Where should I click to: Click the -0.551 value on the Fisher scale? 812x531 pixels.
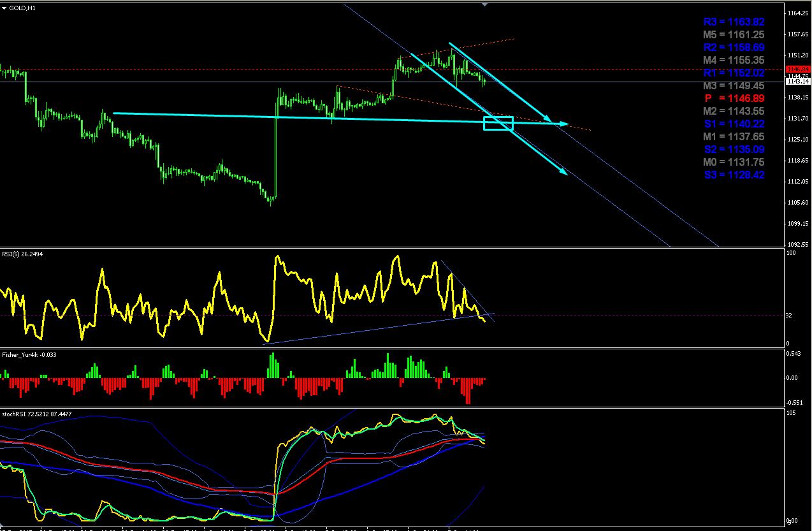[795, 403]
